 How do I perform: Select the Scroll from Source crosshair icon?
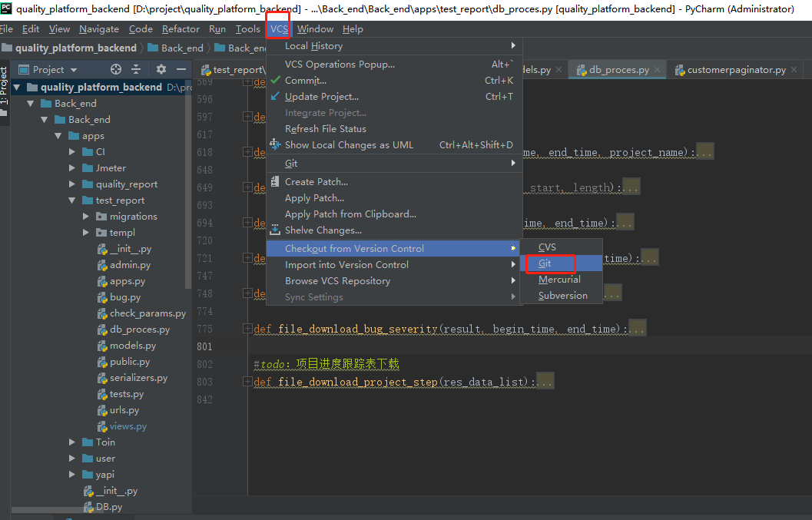pos(114,69)
